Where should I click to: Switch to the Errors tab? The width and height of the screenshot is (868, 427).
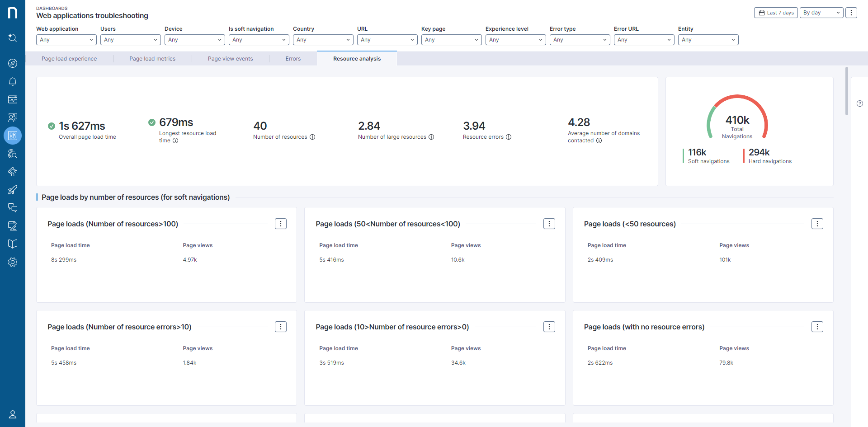click(x=293, y=59)
